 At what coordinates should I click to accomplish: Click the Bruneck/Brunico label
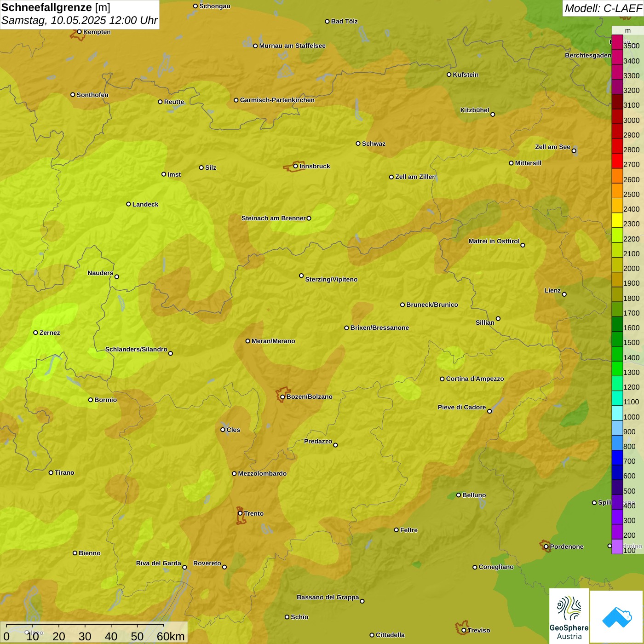click(432, 305)
